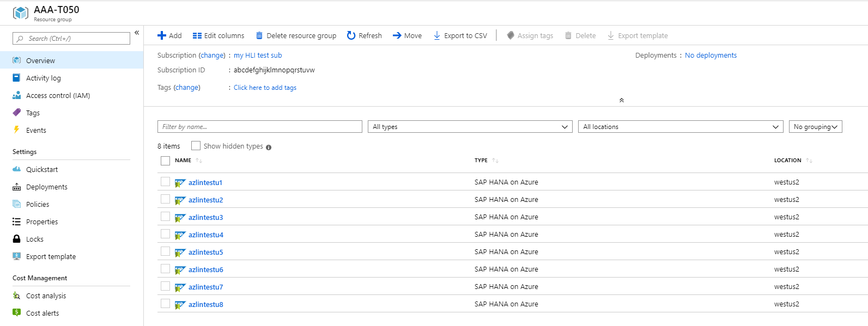Enable Show hidden types checkbox
This screenshot has width=868, height=326.
pyautogui.click(x=196, y=145)
